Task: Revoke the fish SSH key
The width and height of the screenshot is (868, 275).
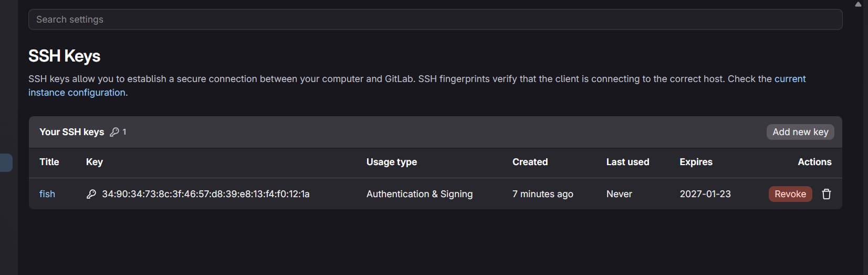Action: 790,194
